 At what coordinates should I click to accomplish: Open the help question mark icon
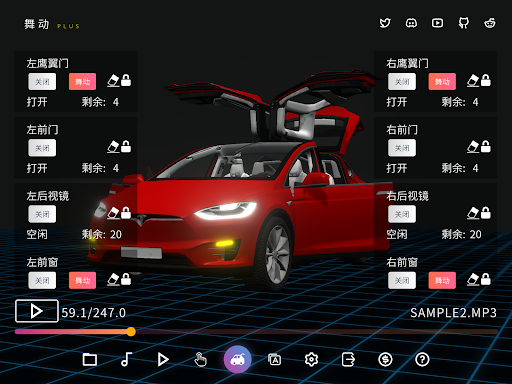coord(422,360)
